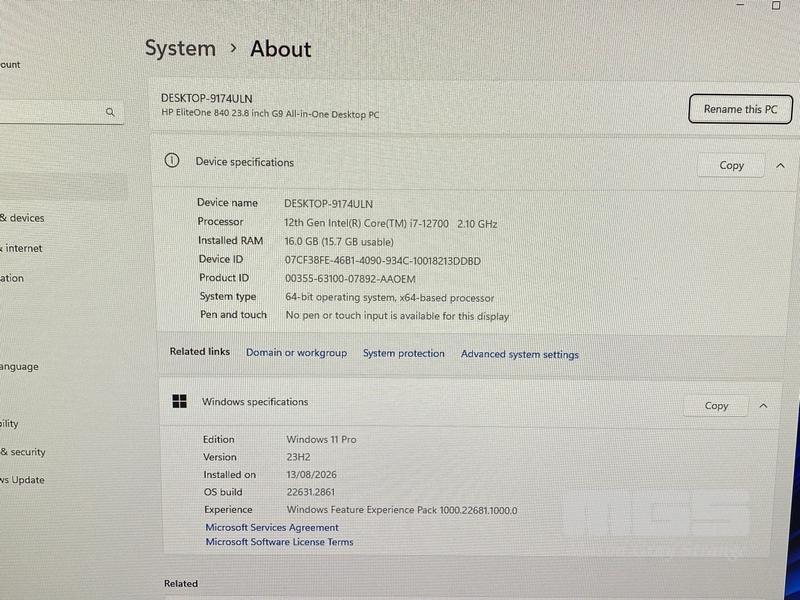Click the 'About' page title

point(281,49)
